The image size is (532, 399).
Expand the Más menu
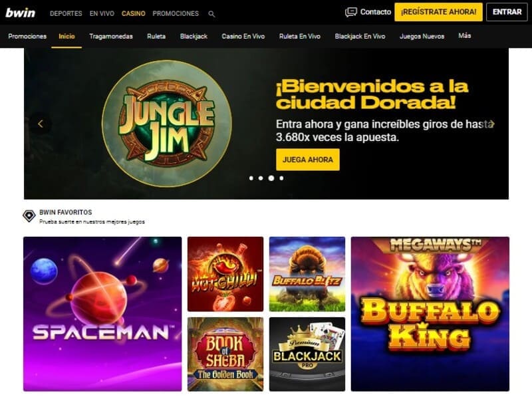464,36
